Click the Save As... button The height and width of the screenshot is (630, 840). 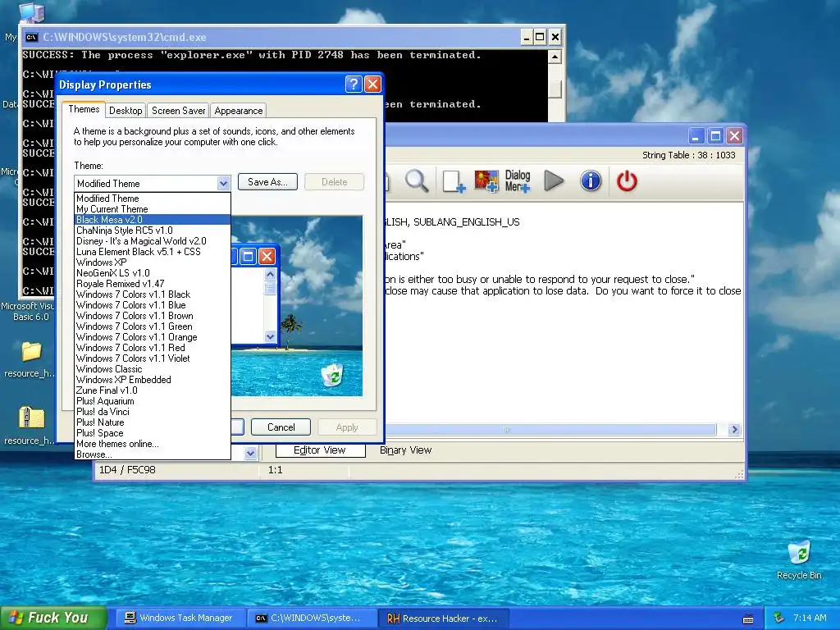(267, 181)
